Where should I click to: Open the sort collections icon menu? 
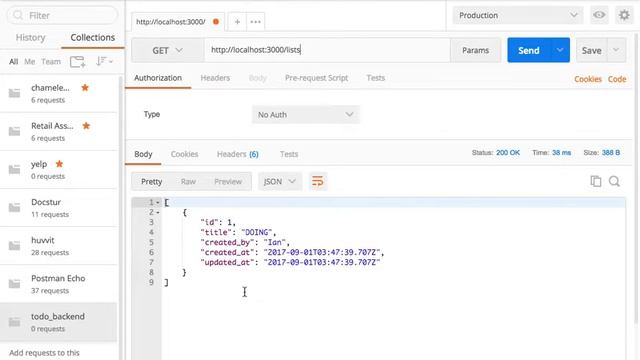click(x=104, y=62)
